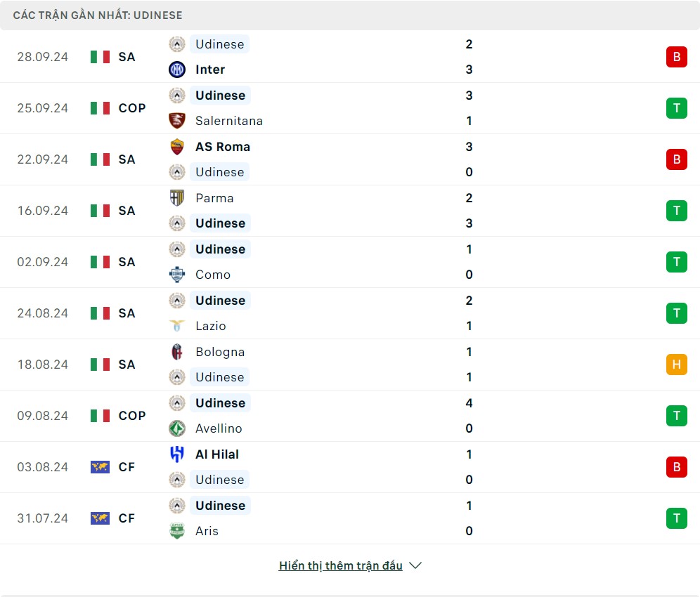Click the Inter club crest icon

coord(177,70)
